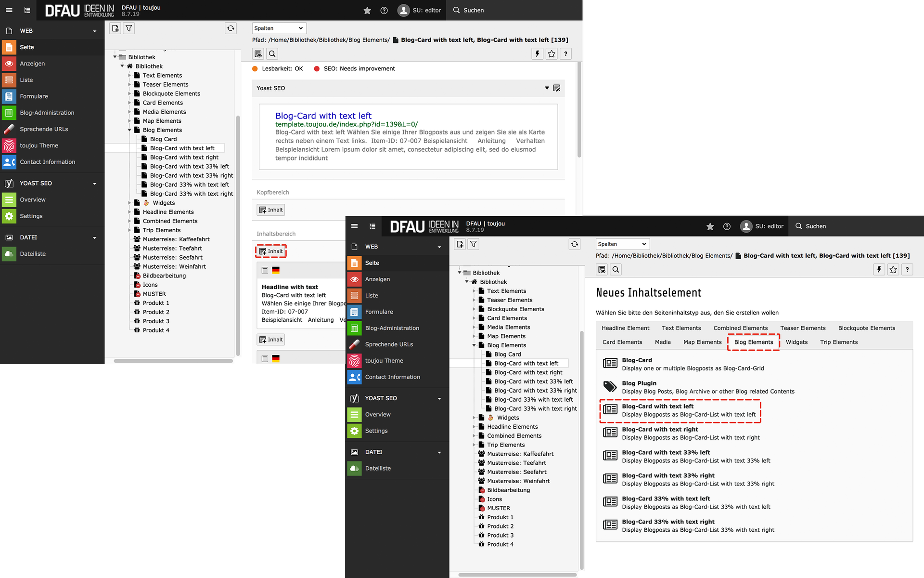Open the Trip Elements tab
The width and height of the screenshot is (924, 578).
pyautogui.click(x=838, y=342)
